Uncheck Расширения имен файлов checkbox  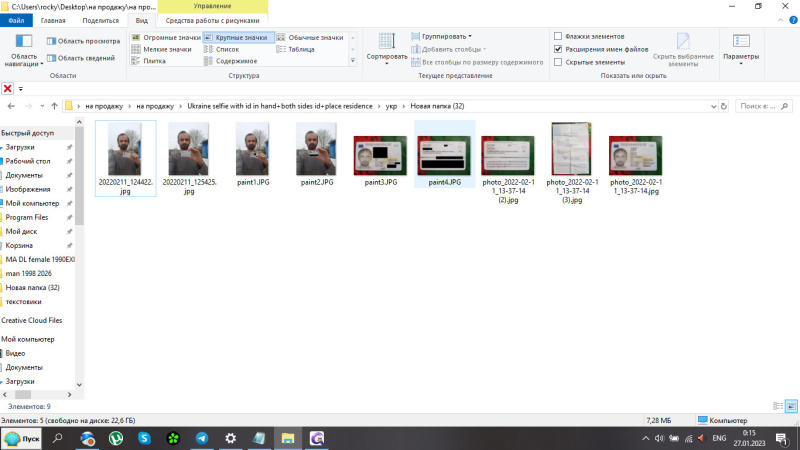pyautogui.click(x=558, y=49)
